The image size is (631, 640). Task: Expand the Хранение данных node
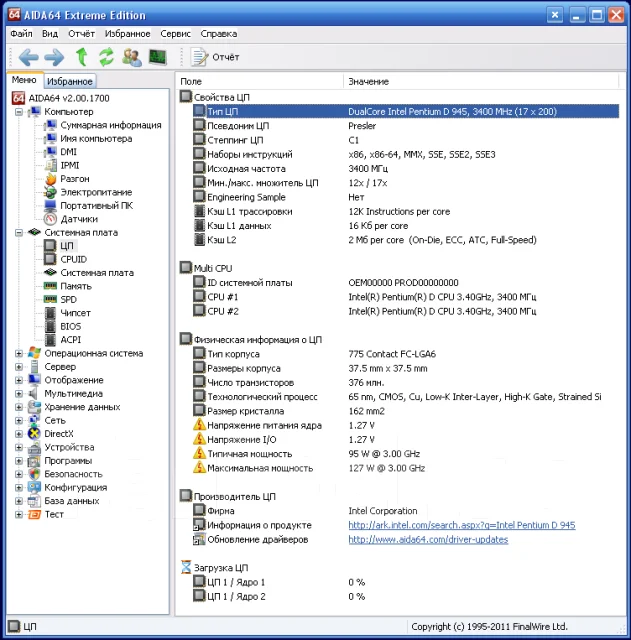click(19, 407)
